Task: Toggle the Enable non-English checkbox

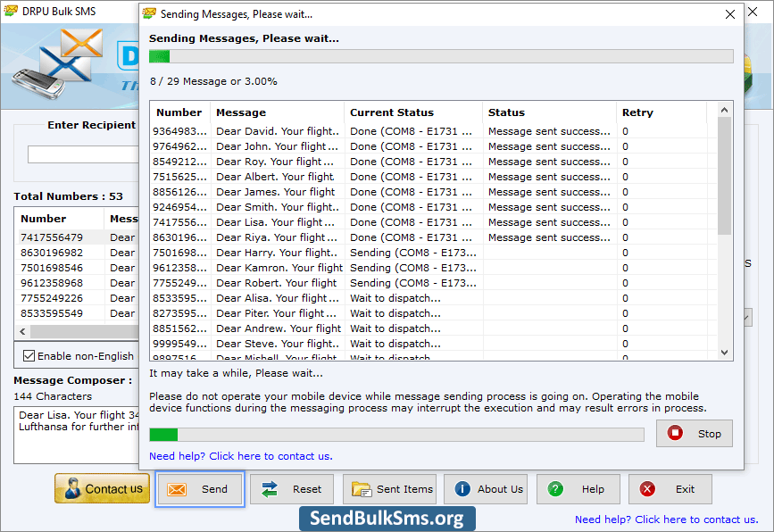Action: coord(29,356)
